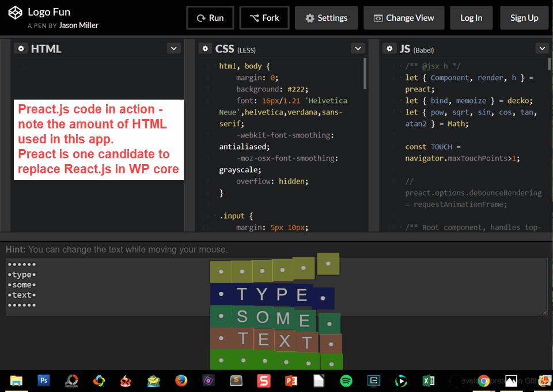Click the letter S tile in SOME row

pos(242,316)
